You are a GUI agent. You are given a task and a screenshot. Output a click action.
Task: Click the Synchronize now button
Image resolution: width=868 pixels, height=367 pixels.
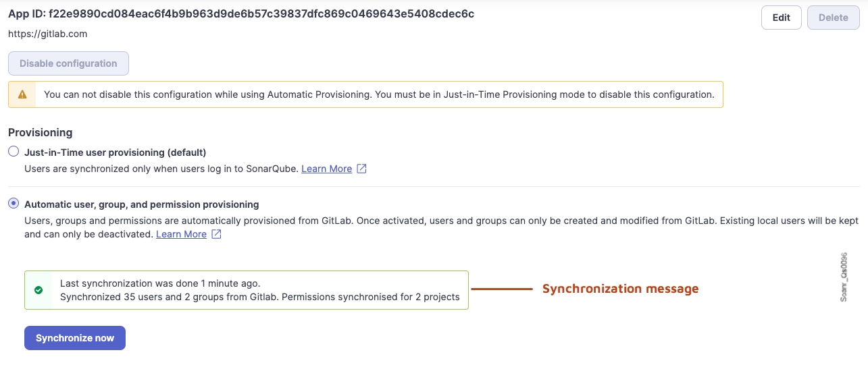75,338
